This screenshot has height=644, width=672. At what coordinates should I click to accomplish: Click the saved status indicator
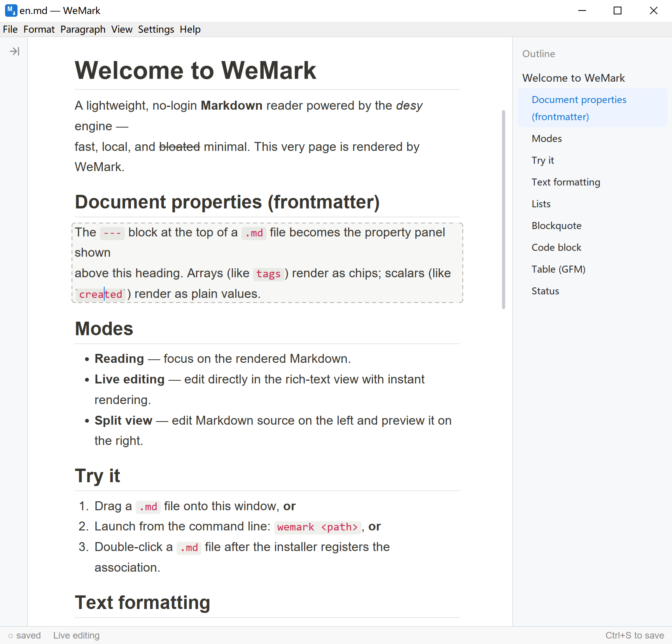[24, 635]
